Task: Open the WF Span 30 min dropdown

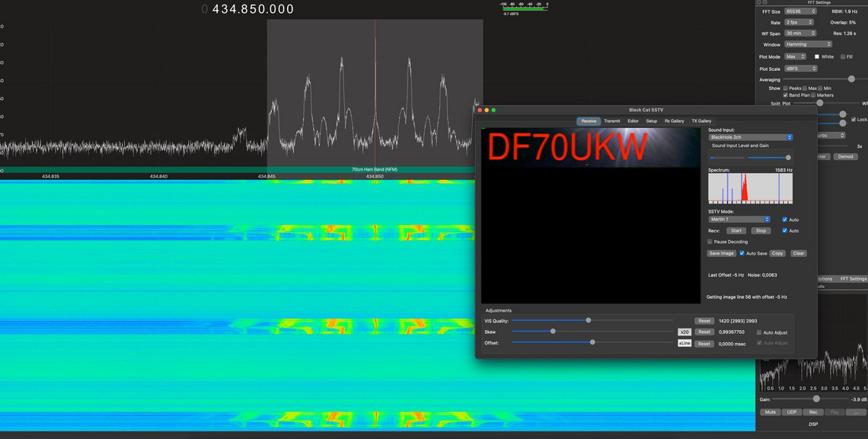Action: coord(800,34)
